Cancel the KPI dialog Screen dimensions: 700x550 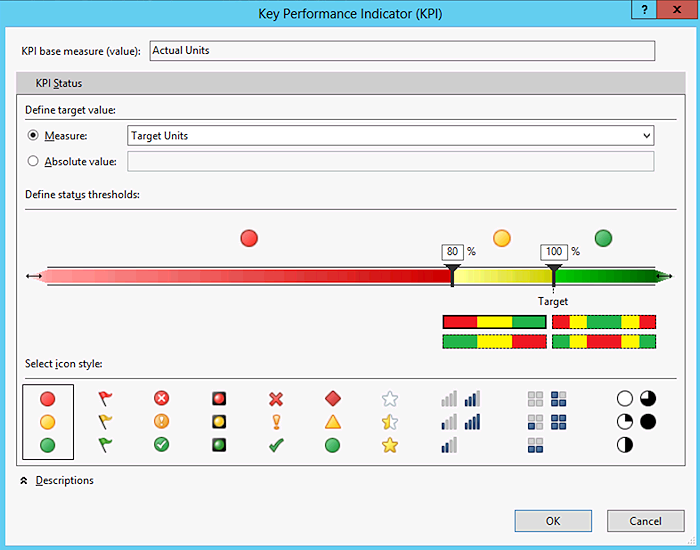(646, 521)
